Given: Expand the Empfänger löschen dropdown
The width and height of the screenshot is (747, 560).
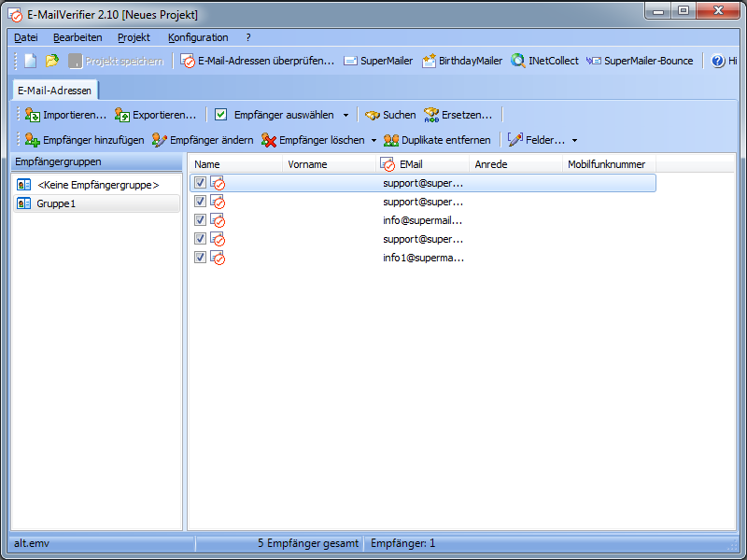Looking at the screenshot, I should coord(373,139).
